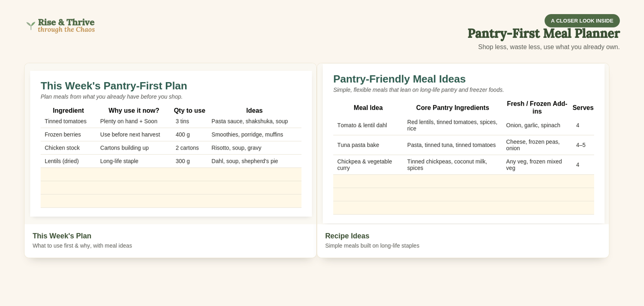Viewport: 644px width, 306px height.
Task: Select the 'This Week's Plan' card title
Action: click(62, 236)
